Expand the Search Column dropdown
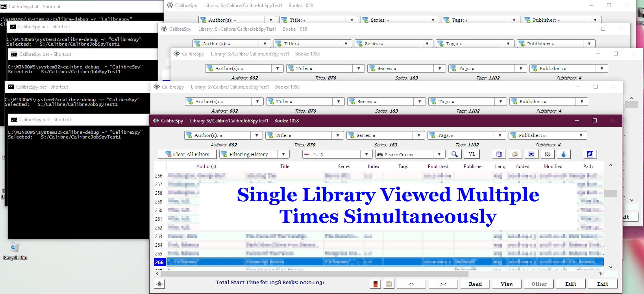644x294 pixels. (439, 155)
